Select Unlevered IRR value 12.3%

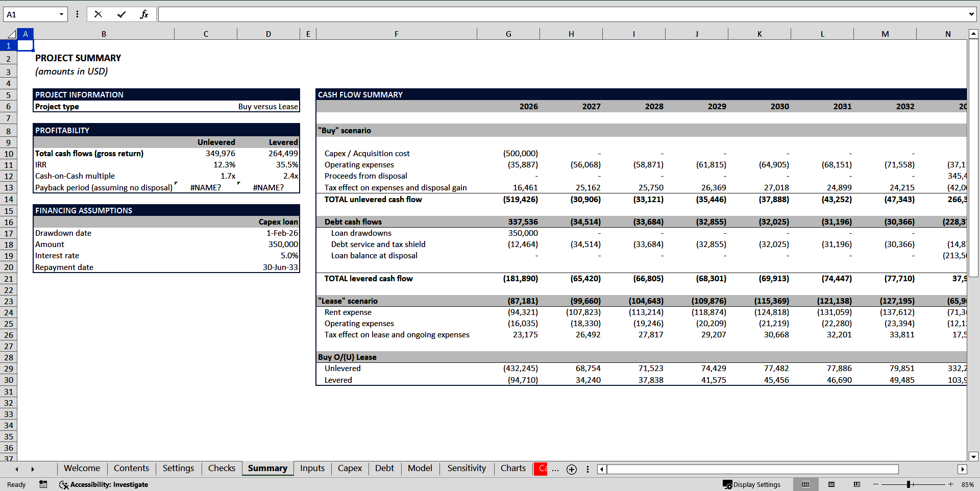coord(206,165)
